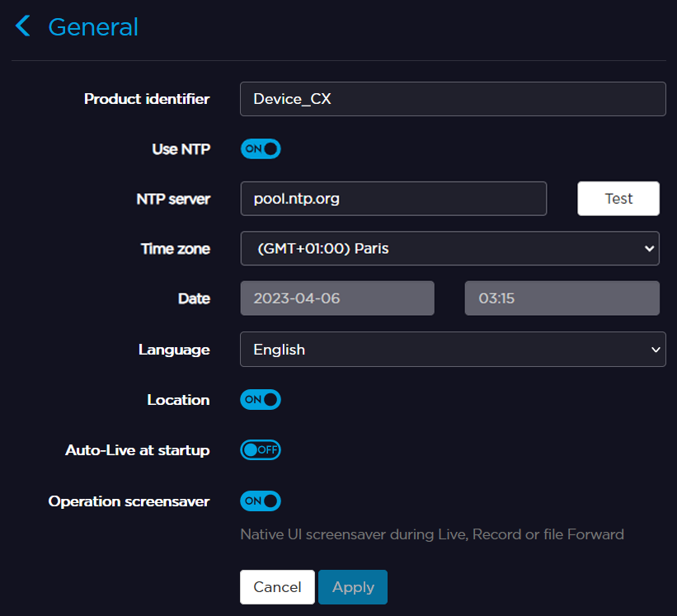
Task: Click the date field showing 2023-04-06
Action: [x=337, y=299]
